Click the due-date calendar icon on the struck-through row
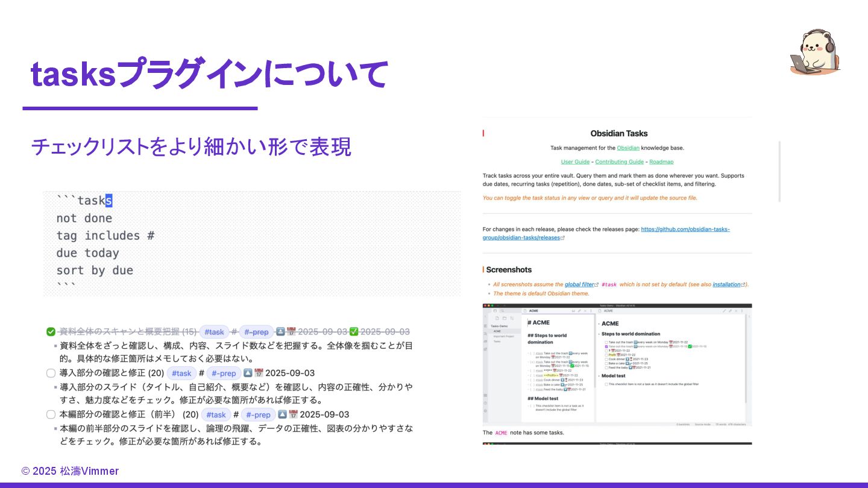 (291, 331)
